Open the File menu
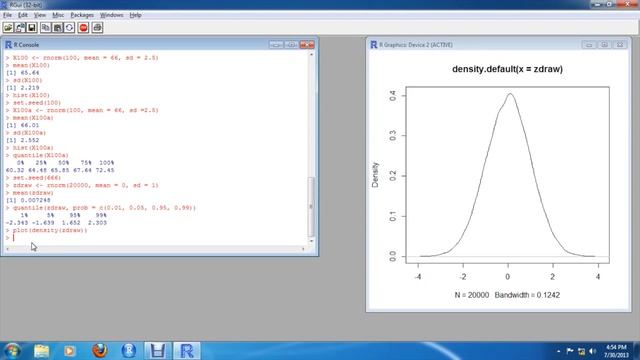640x360 pixels. [7, 15]
